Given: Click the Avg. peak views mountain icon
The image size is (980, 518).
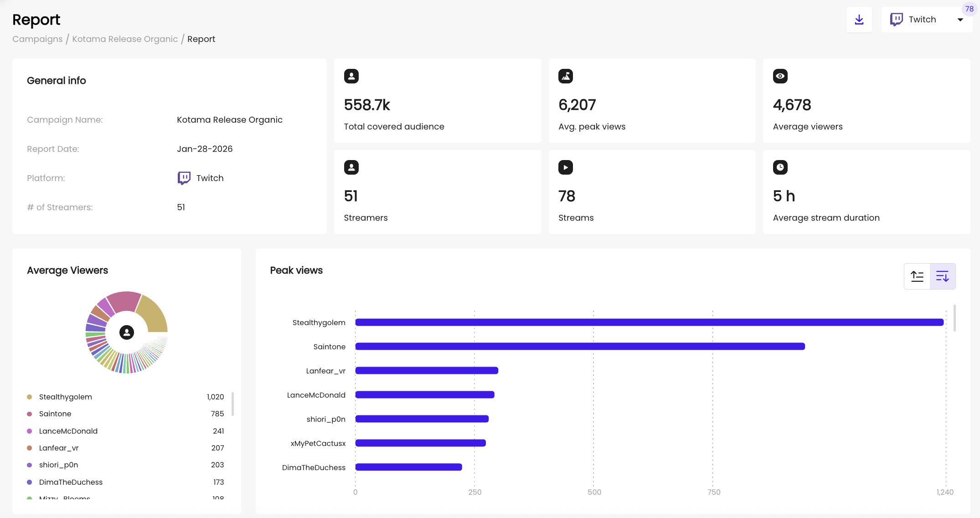Looking at the screenshot, I should [565, 76].
